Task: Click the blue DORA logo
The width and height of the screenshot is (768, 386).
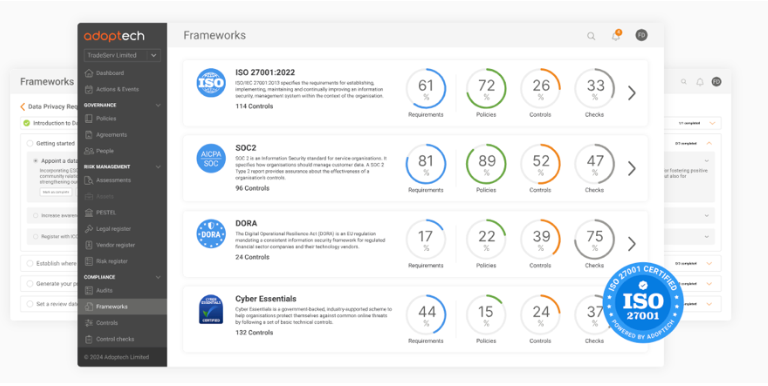Action: pyautogui.click(x=211, y=234)
